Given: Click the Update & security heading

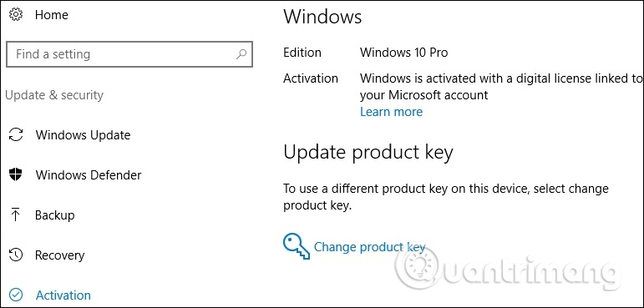Looking at the screenshot, I should tap(54, 95).
